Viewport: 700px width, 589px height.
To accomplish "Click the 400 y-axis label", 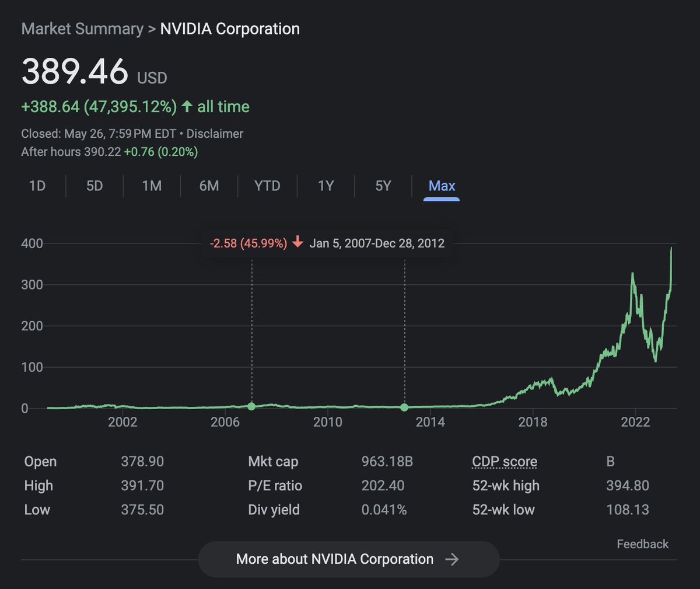I will [x=32, y=243].
